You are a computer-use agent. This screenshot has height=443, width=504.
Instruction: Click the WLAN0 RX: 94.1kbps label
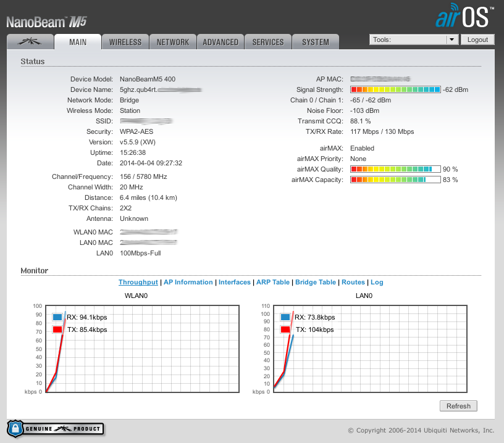pyautogui.click(x=87, y=317)
